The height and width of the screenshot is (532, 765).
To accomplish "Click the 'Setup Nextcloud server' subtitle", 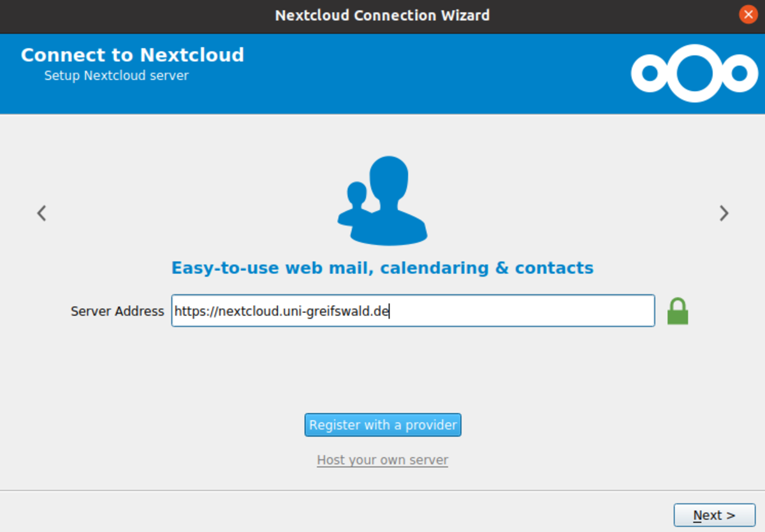I will 117,76.
